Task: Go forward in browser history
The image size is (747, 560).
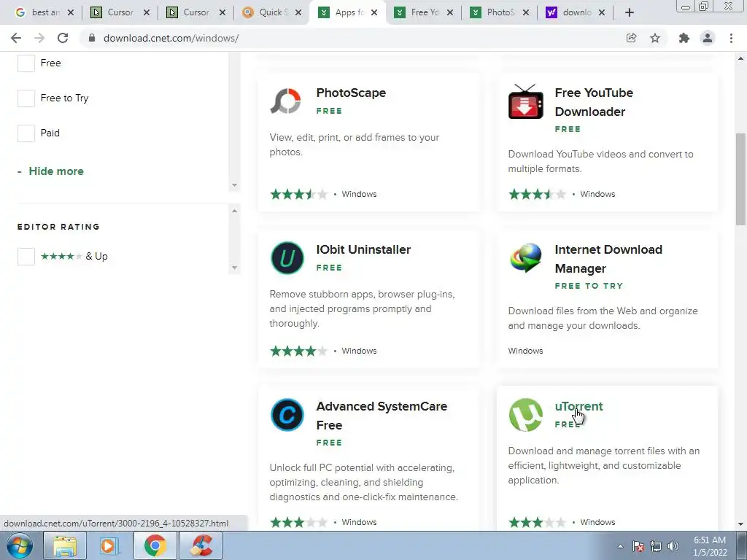Action: click(x=39, y=38)
